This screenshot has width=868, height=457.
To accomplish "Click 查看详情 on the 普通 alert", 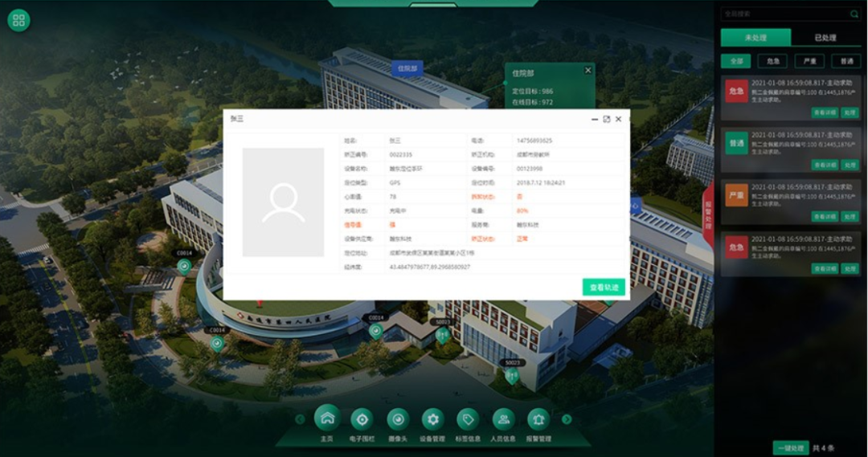I will 825,165.
